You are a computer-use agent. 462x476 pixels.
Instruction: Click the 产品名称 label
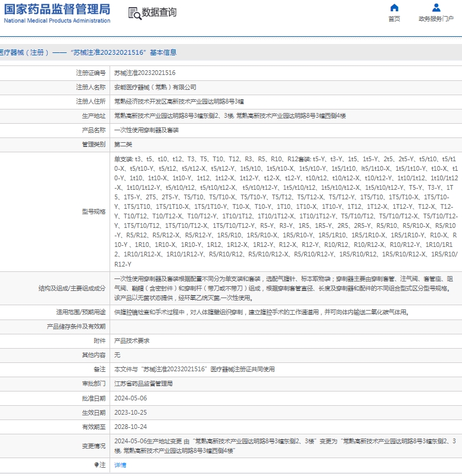[x=93, y=130]
